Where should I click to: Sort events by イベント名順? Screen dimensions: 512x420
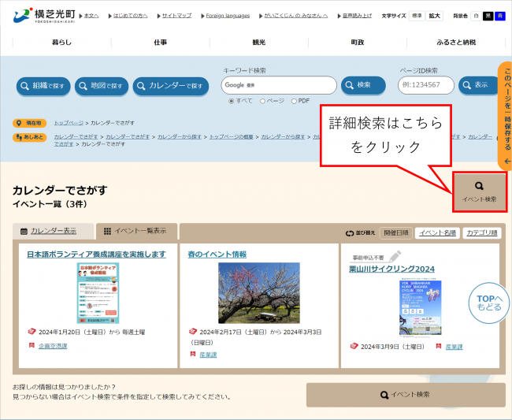click(x=436, y=232)
